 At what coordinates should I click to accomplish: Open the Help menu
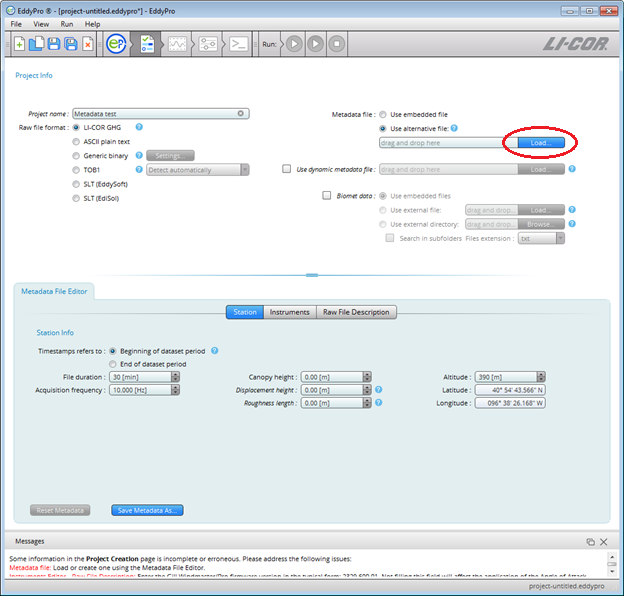coord(92,24)
